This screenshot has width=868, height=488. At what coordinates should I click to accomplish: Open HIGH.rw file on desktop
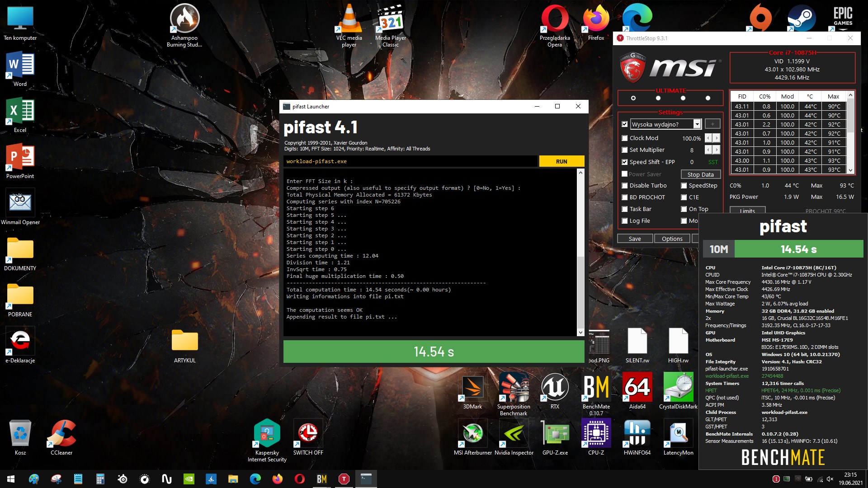678,345
